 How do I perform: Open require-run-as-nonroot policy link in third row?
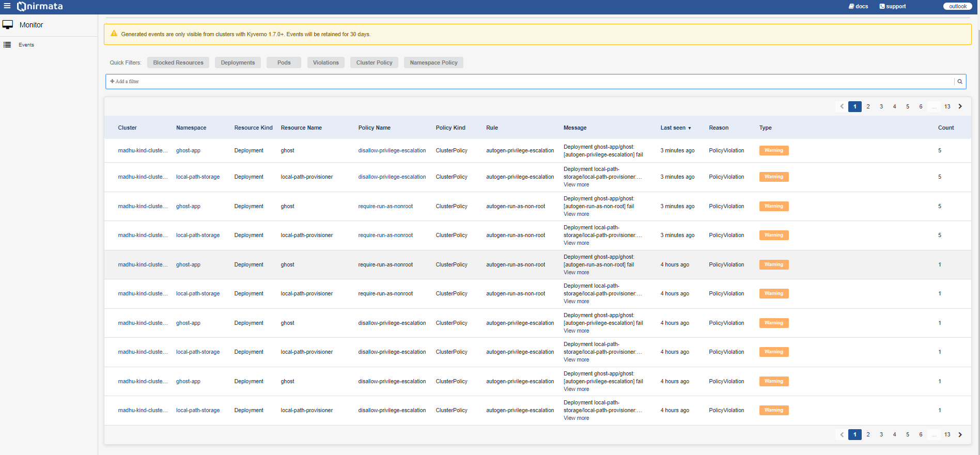pos(385,207)
